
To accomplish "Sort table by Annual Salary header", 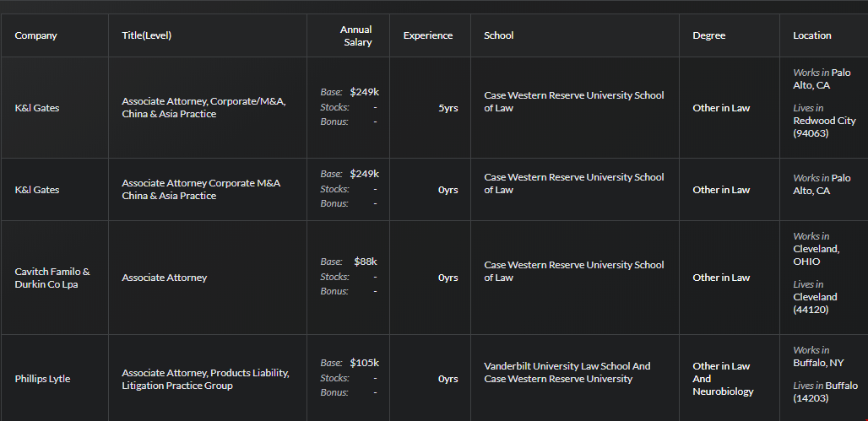I will (x=356, y=35).
